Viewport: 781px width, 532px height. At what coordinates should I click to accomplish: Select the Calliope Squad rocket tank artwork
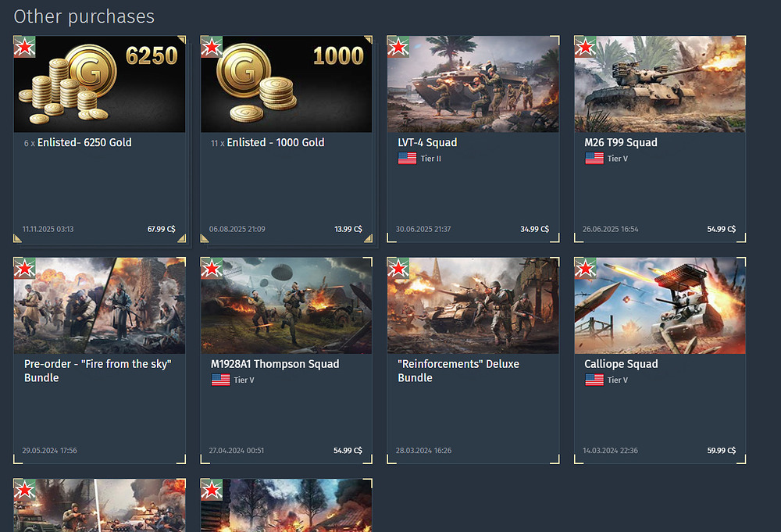[x=660, y=305]
